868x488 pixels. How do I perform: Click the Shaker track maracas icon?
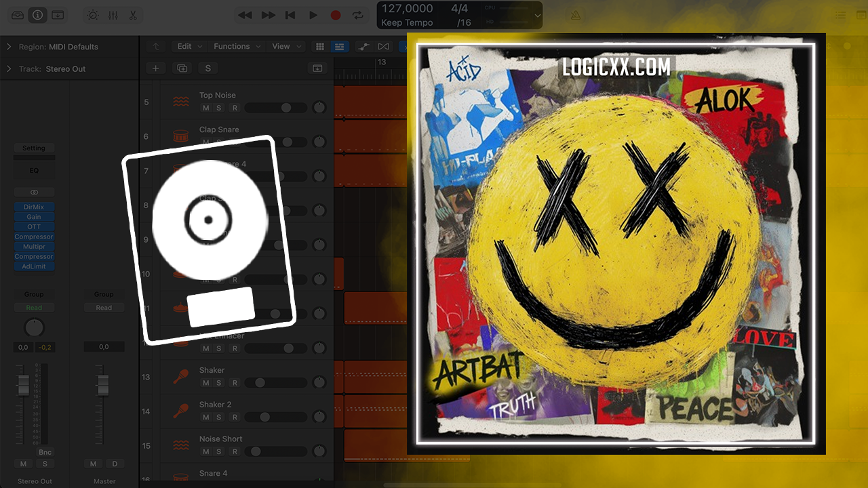180,376
